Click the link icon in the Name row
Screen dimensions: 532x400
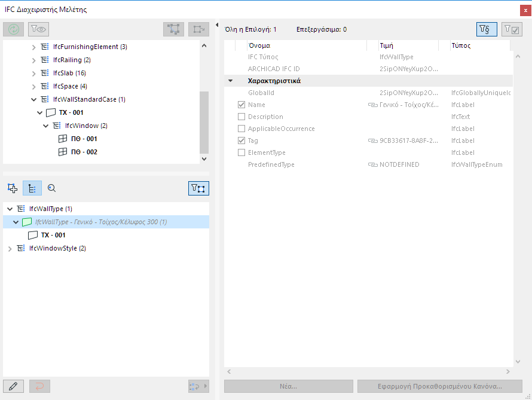click(x=373, y=105)
